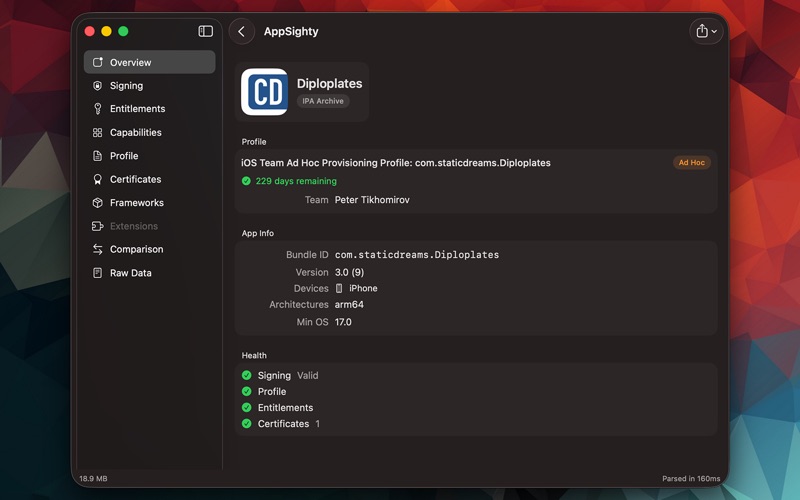
Task: Click the Entitlements health checkmark icon
Action: tap(246, 408)
